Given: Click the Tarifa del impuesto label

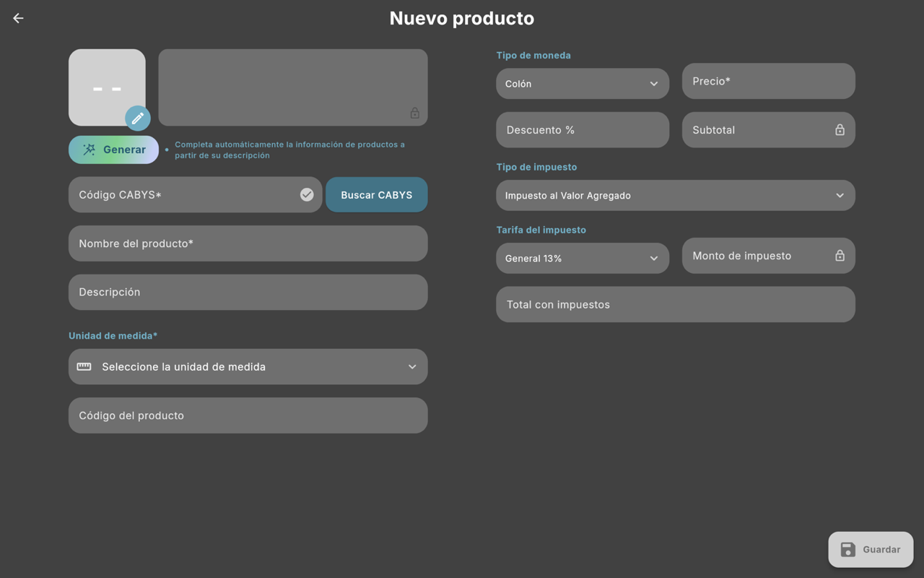Looking at the screenshot, I should coord(541,230).
